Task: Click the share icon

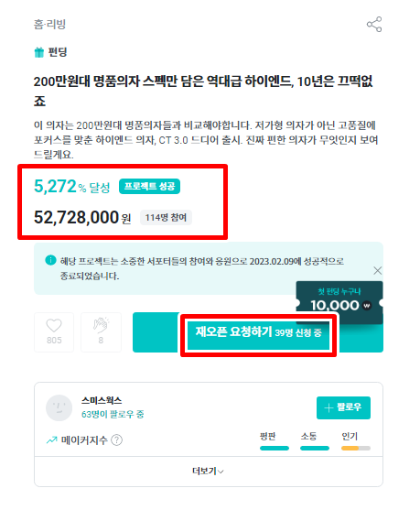Action: pos(374,25)
